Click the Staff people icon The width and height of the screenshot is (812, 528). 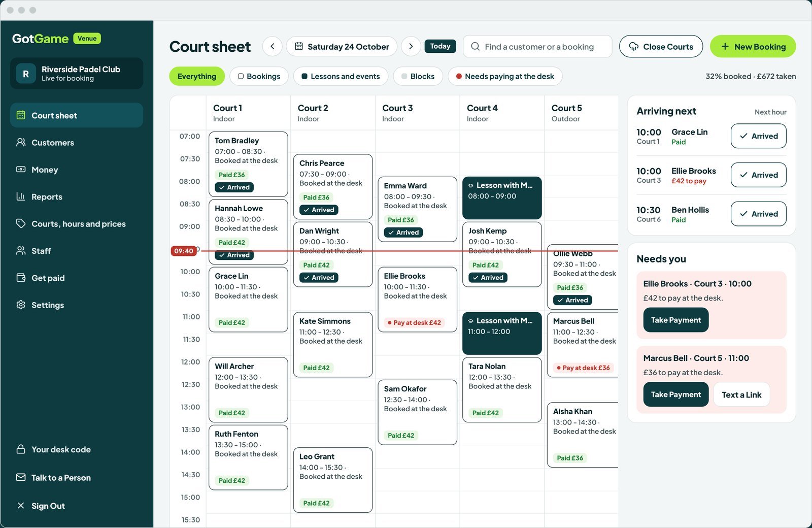point(21,251)
